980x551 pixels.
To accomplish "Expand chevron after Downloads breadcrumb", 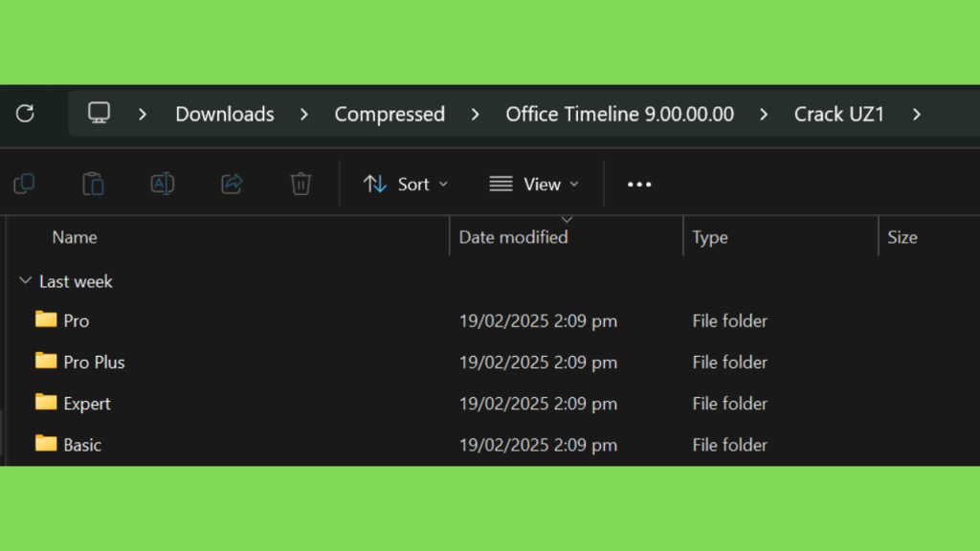I will [x=304, y=115].
